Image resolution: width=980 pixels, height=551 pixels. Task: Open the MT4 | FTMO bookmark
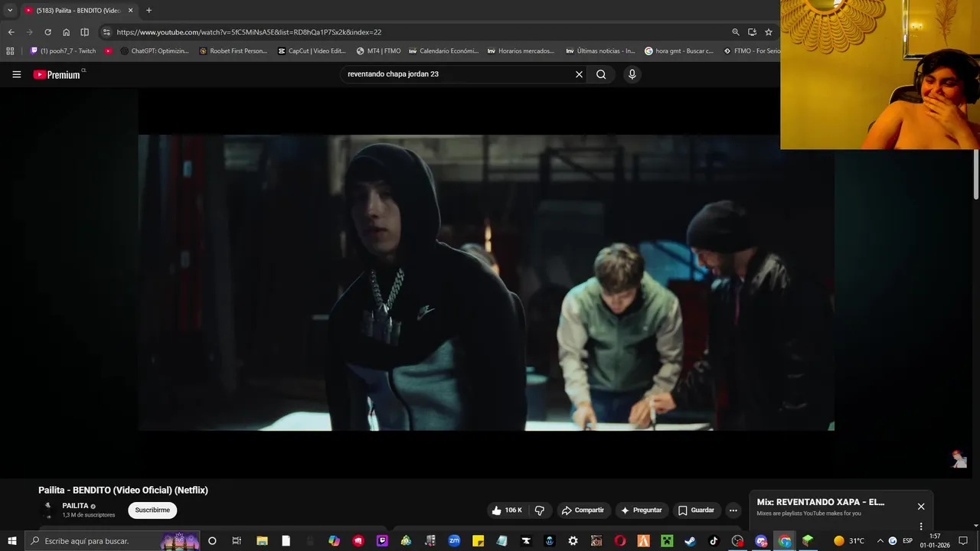[x=378, y=51]
